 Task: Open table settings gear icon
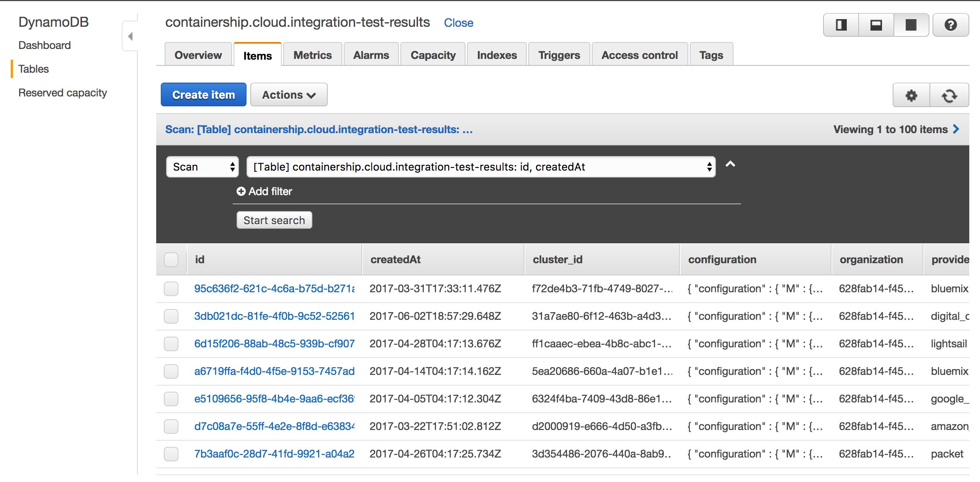pyautogui.click(x=911, y=95)
